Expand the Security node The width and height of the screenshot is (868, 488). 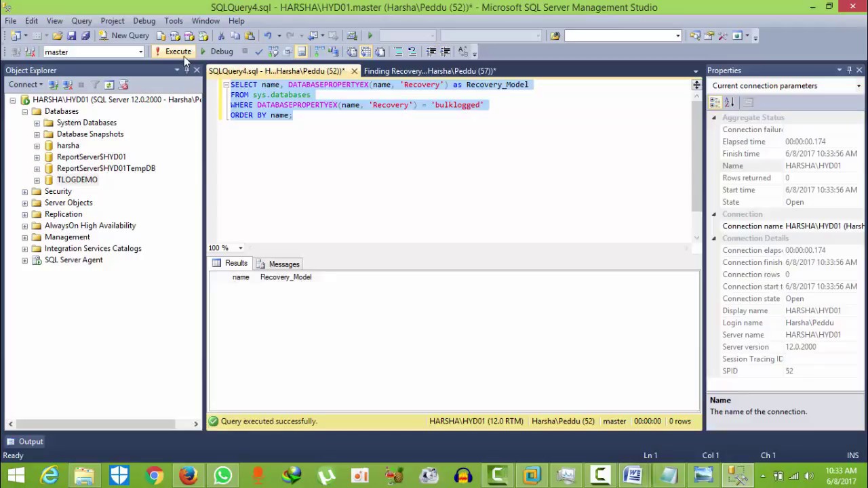[25, 191]
